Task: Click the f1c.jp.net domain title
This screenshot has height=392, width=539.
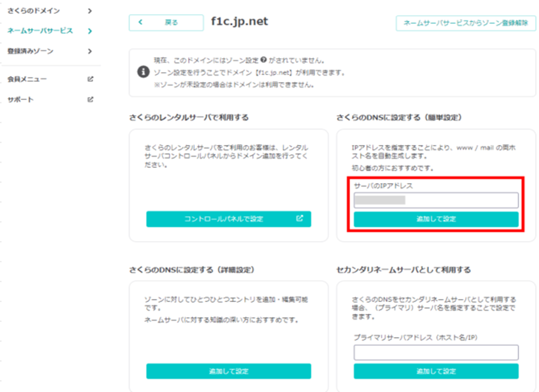Action: 239,22
